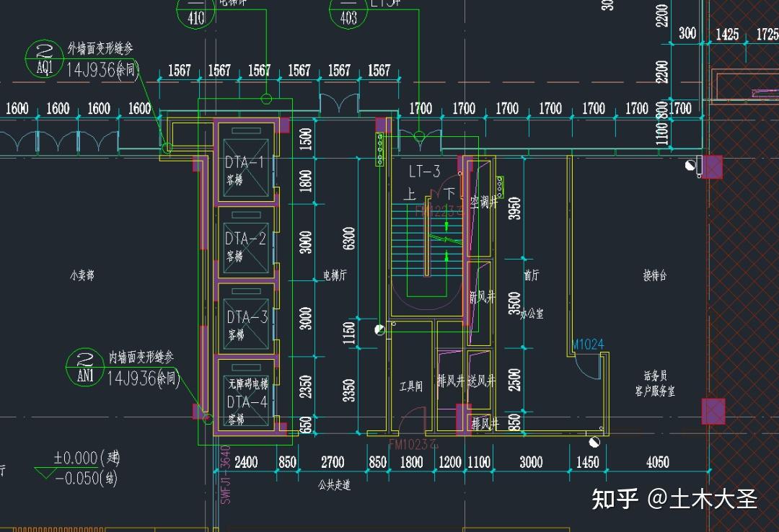Click the 办公室 room label
The height and width of the screenshot is (532, 779).
[532, 314]
